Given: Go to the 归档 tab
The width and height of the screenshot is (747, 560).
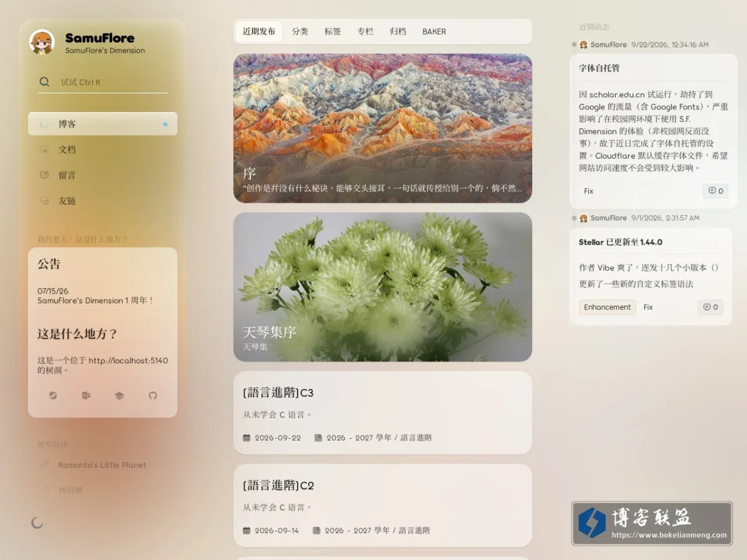Looking at the screenshot, I should tap(398, 31).
